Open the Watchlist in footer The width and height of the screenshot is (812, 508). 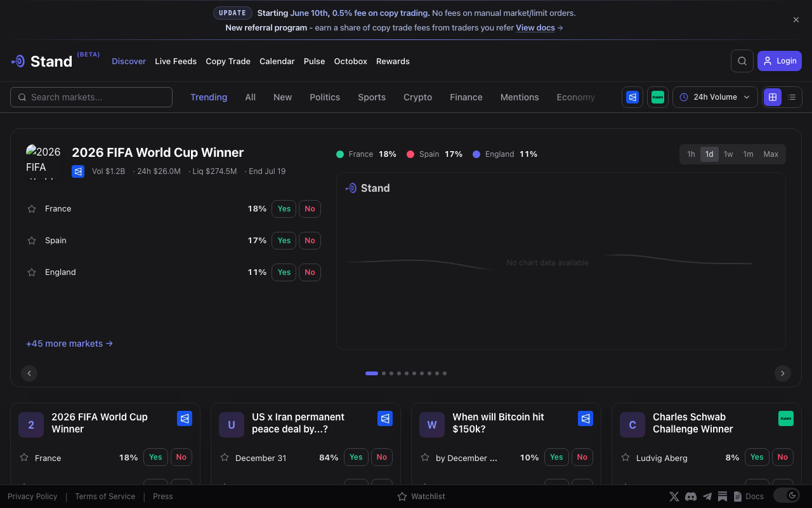pyautogui.click(x=421, y=497)
